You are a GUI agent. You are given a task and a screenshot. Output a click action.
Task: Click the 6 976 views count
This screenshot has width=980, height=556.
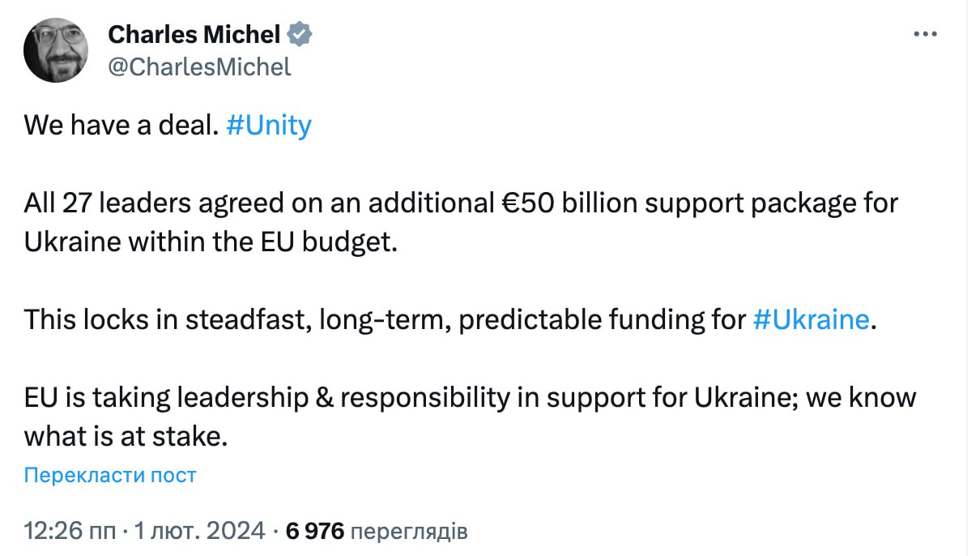pos(315,531)
